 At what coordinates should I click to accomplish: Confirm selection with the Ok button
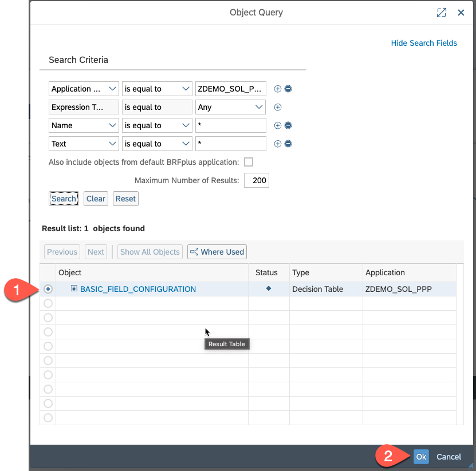[421, 457]
